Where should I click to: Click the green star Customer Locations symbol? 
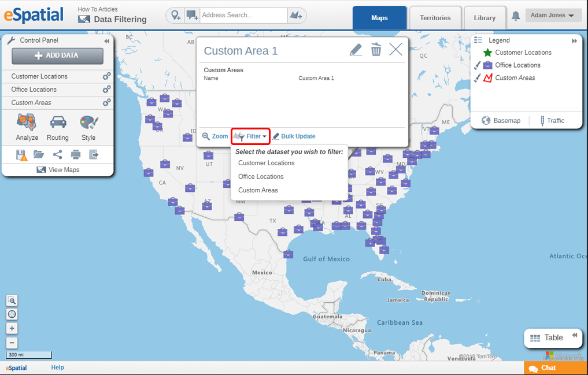click(x=487, y=53)
